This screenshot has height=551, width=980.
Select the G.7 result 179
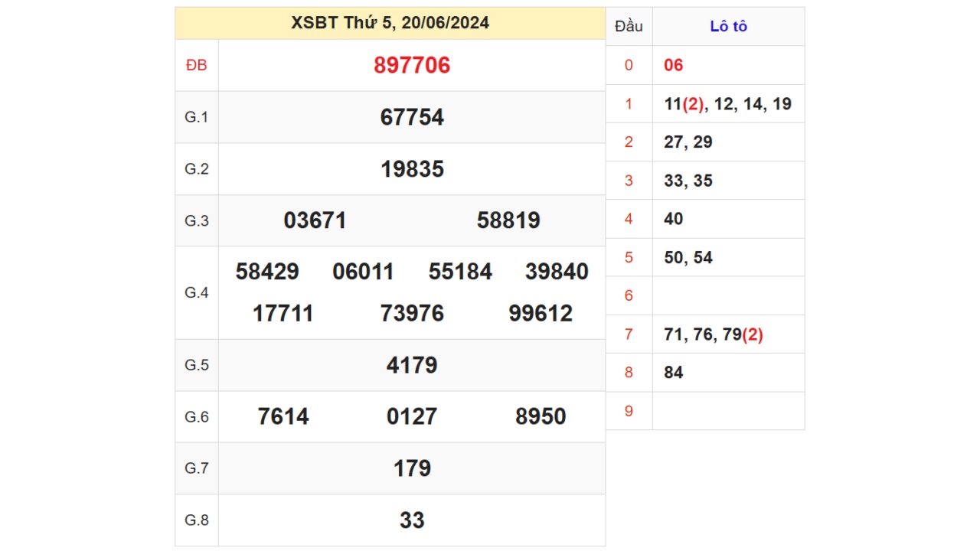pos(412,468)
